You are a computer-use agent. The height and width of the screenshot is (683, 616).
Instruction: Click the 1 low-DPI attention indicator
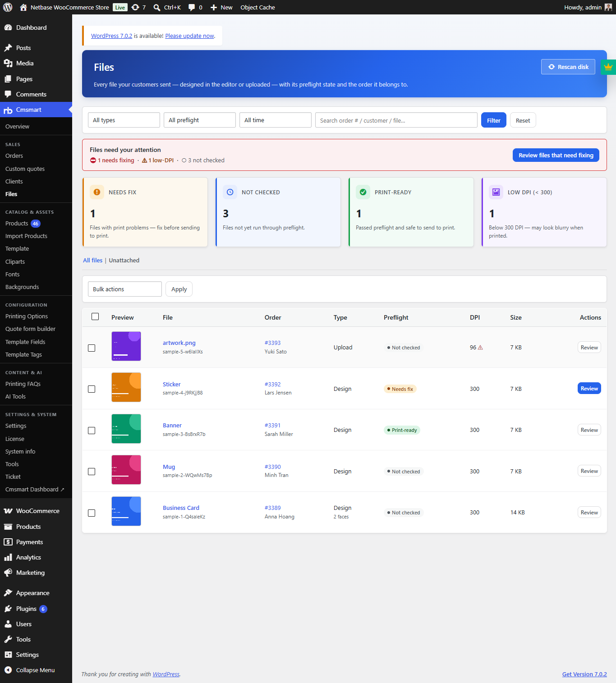click(x=158, y=160)
